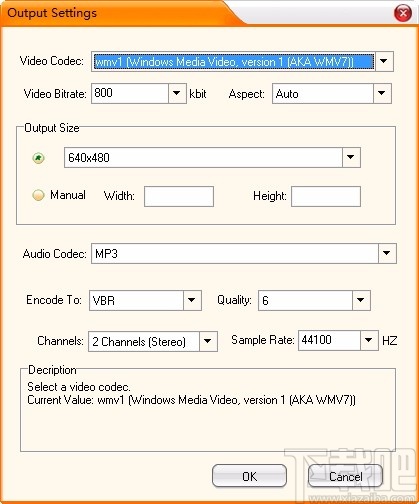419x504 pixels.
Task: Click the 'Select a video codec.' description text
Action: point(79,387)
